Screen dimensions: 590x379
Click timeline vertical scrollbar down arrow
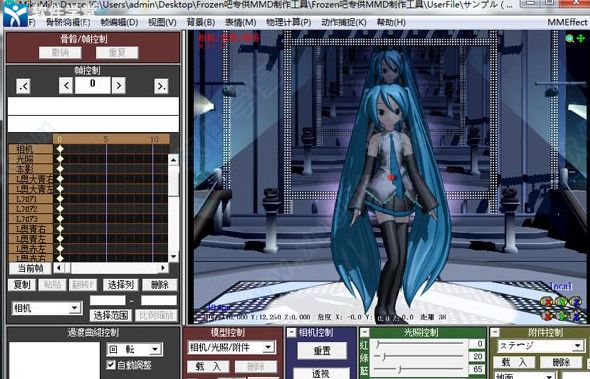[x=173, y=257]
